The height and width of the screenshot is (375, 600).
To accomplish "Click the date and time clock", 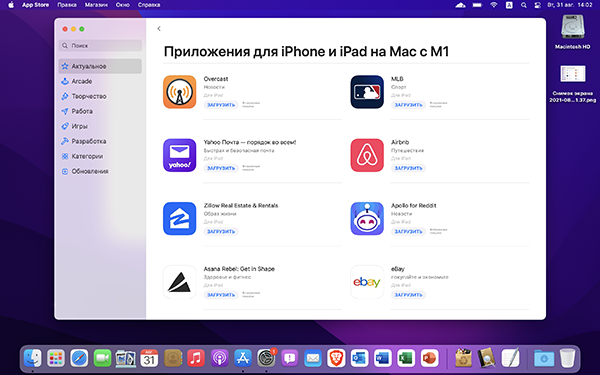I will (x=569, y=5).
